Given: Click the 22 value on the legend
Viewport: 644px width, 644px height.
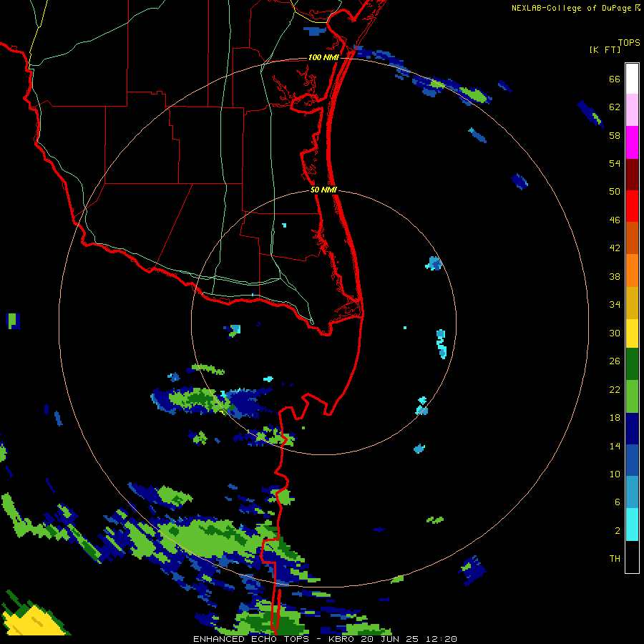Looking at the screenshot, I should tap(615, 389).
